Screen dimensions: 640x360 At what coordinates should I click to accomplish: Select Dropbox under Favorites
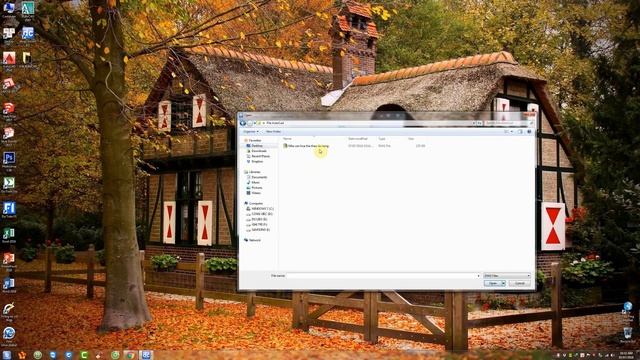[257, 162]
